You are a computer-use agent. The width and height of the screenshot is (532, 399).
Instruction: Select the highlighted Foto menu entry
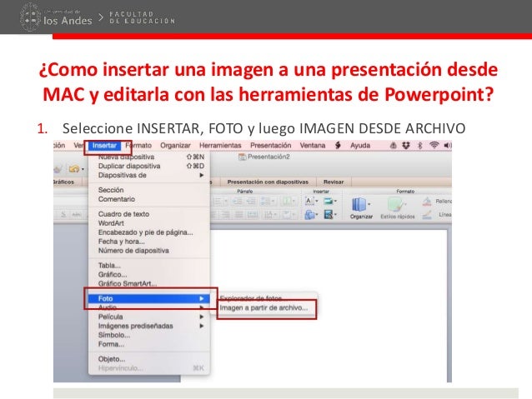click(x=149, y=298)
